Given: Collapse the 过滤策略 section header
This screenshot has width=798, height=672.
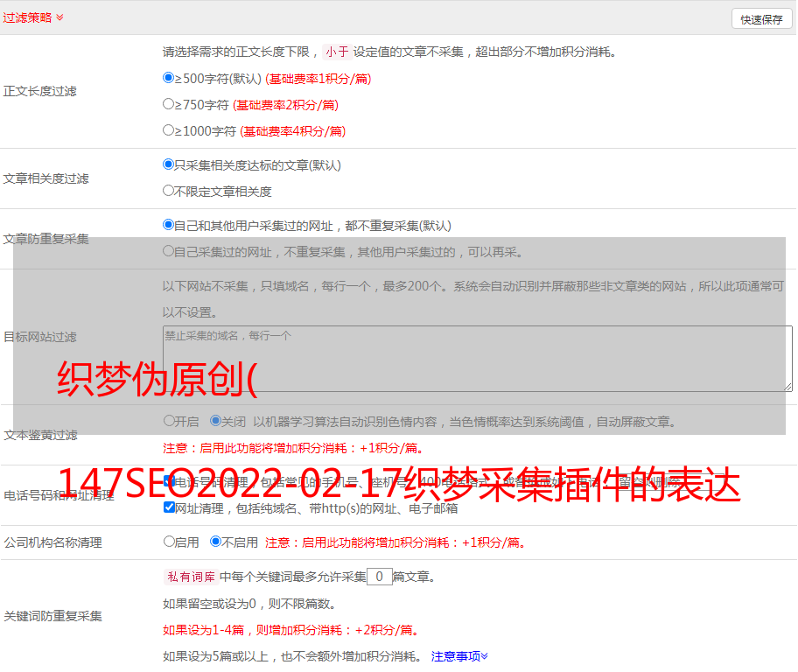Looking at the screenshot, I should 33,17.
